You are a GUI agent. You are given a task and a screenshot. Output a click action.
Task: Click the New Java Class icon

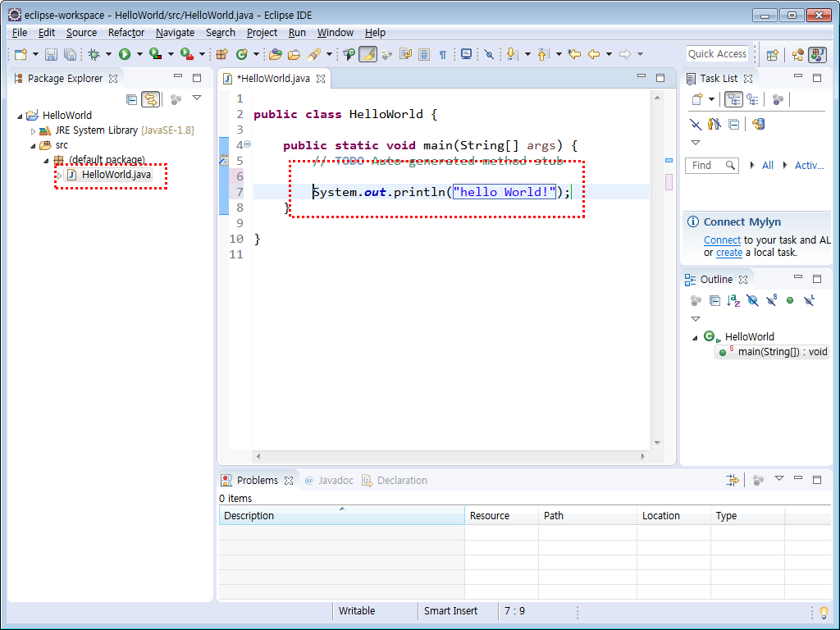tap(242, 54)
